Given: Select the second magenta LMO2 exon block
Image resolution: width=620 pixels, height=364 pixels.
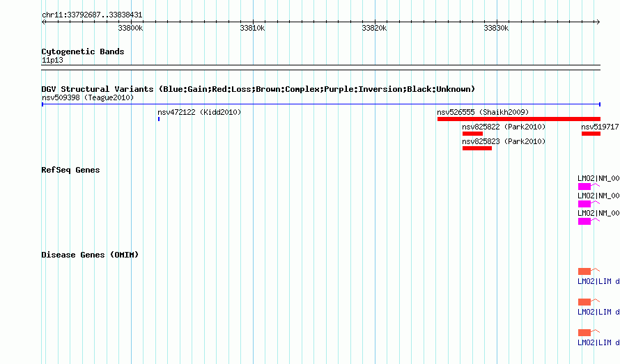Looking at the screenshot, I should tap(584, 204).
